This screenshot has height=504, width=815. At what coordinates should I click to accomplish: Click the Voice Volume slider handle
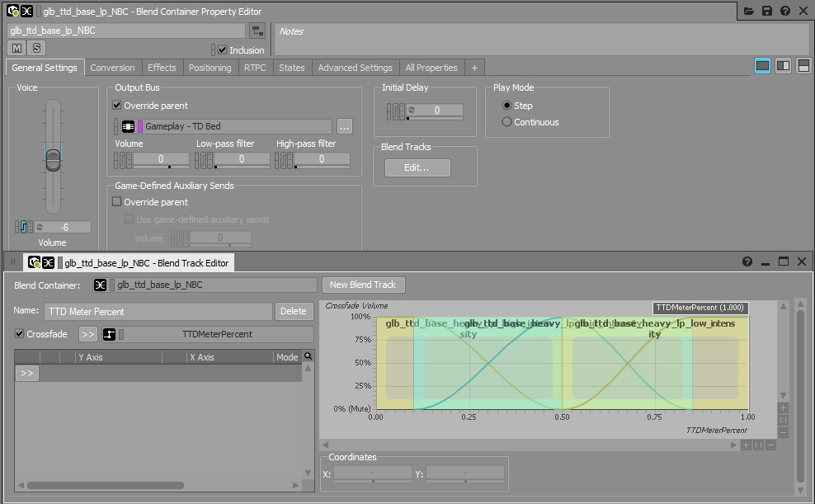click(53, 160)
